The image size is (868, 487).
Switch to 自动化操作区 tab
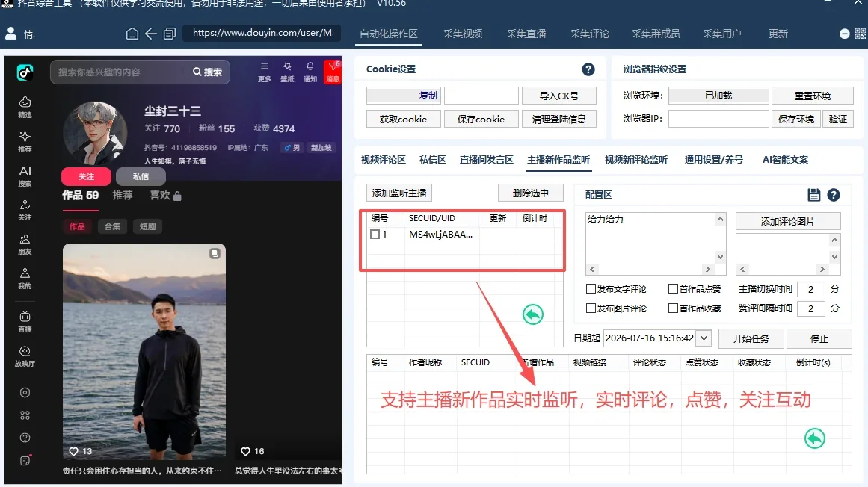[389, 34]
